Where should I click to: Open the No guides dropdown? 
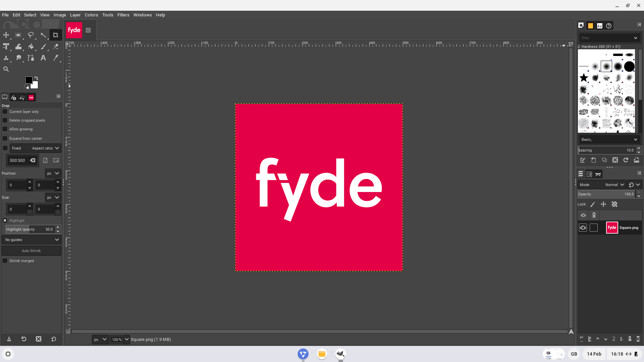click(32, 240)
